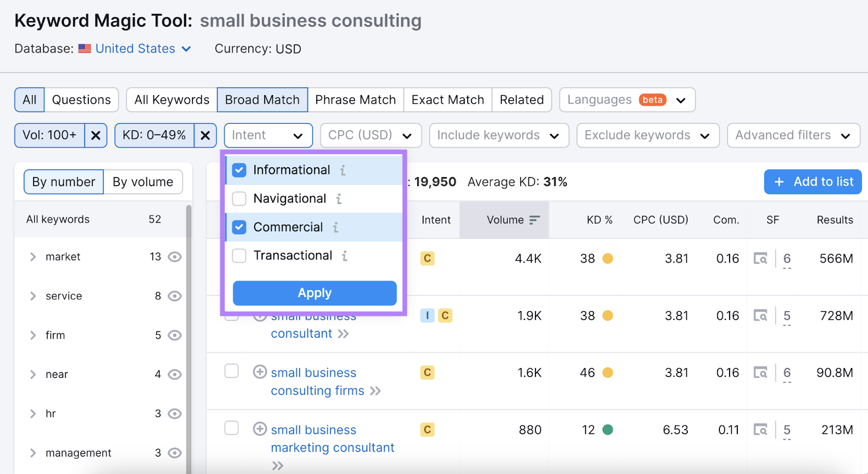Click plus icon beside small business marketing consultant
Screen dimensions: 868x474
[260, 429]
